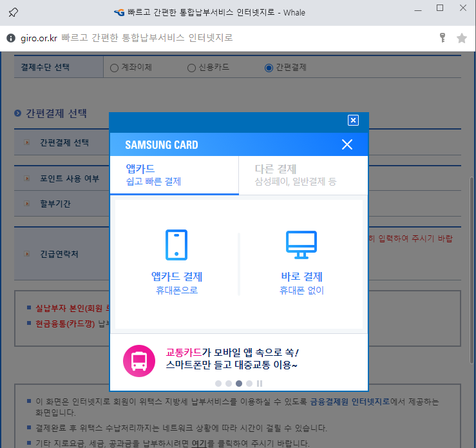Click the arrow icon beside 긴급연락처
This screenshot has width=476, height=448.
click(x=26, y=253)
